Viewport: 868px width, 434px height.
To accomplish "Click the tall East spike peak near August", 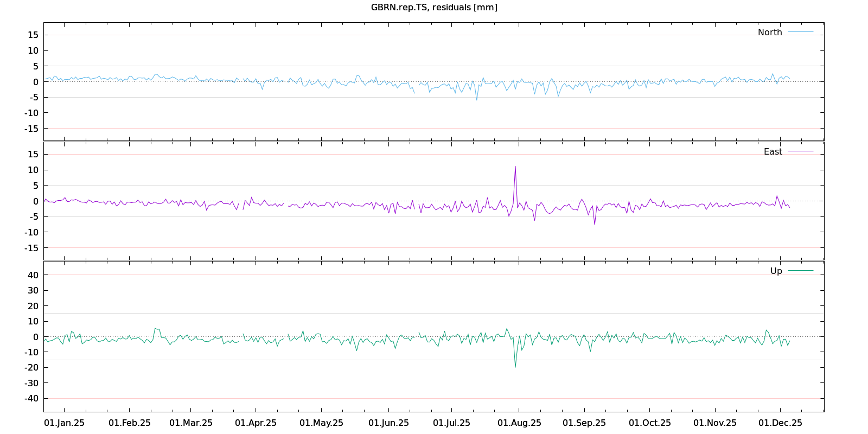I will (x=515, y=167).
